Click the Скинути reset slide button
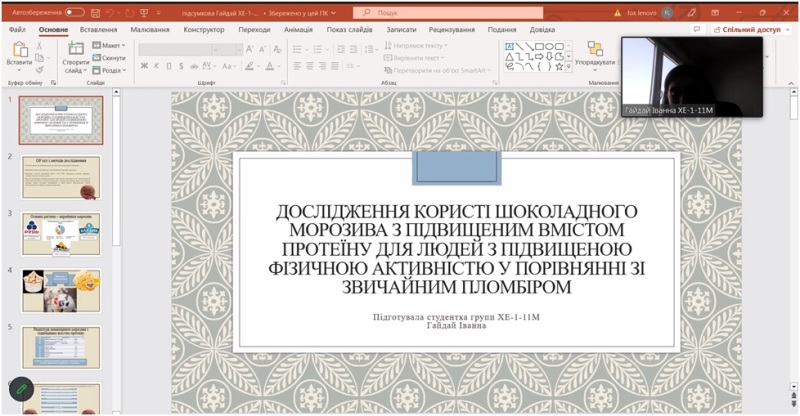Viewport: 800px width, 416px height. (111, 58)
